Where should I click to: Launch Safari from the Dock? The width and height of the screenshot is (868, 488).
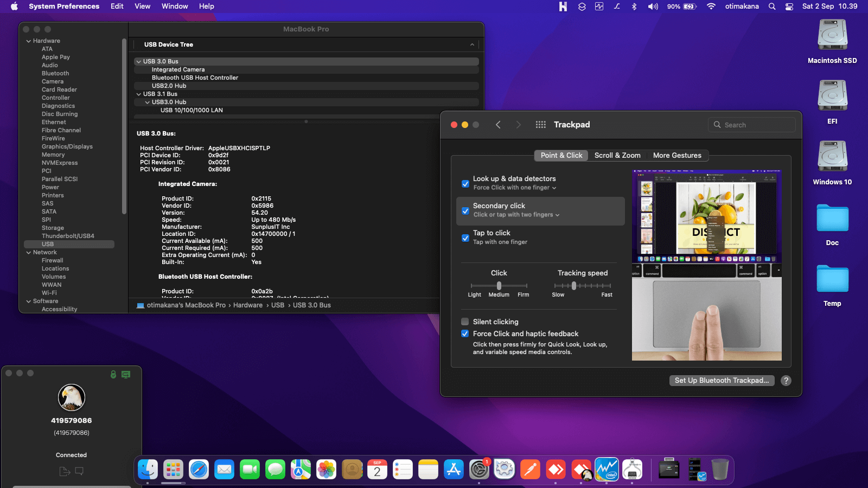[199, 470]
